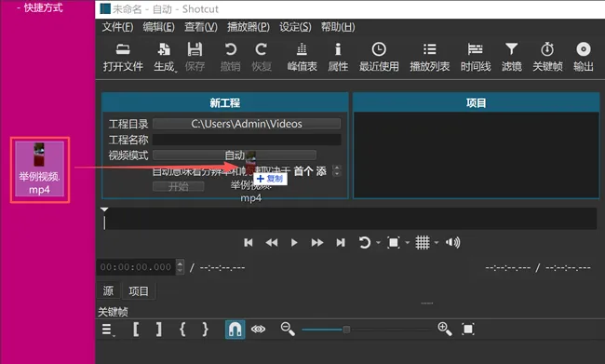Open the Peak Meter (峰值表) panel
The image size is (605, 364).
click(302, 57)
